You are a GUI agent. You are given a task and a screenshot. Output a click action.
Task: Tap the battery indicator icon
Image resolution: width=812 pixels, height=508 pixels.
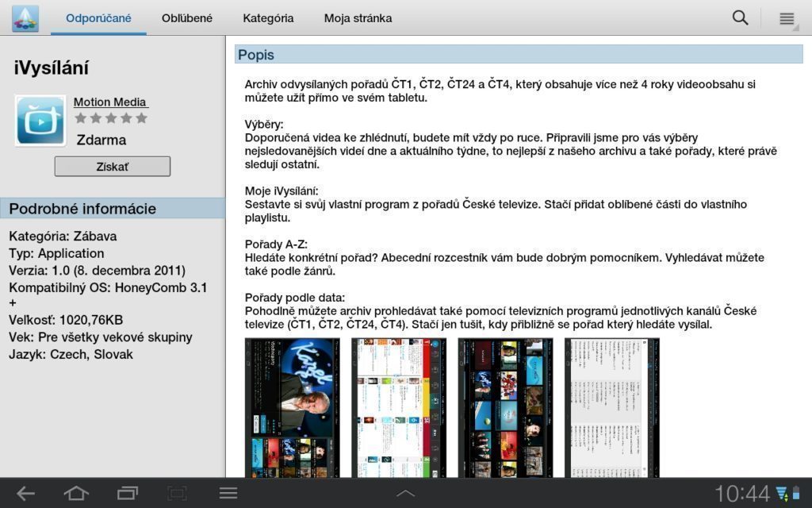796,493
